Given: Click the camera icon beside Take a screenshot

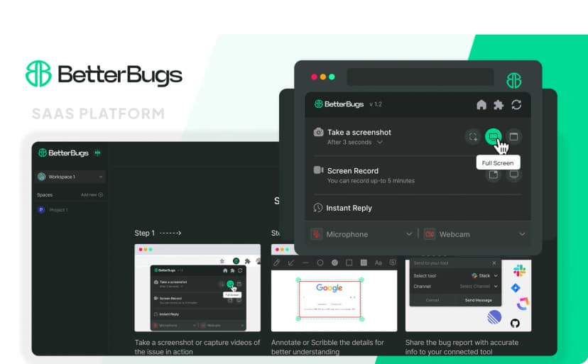Looking at the screenshot, I should 318,132.
